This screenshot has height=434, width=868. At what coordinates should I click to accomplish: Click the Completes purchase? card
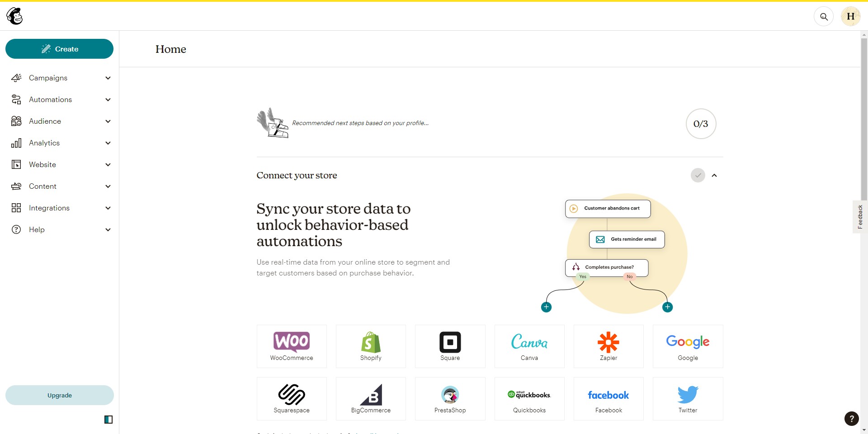click(607, 267)
